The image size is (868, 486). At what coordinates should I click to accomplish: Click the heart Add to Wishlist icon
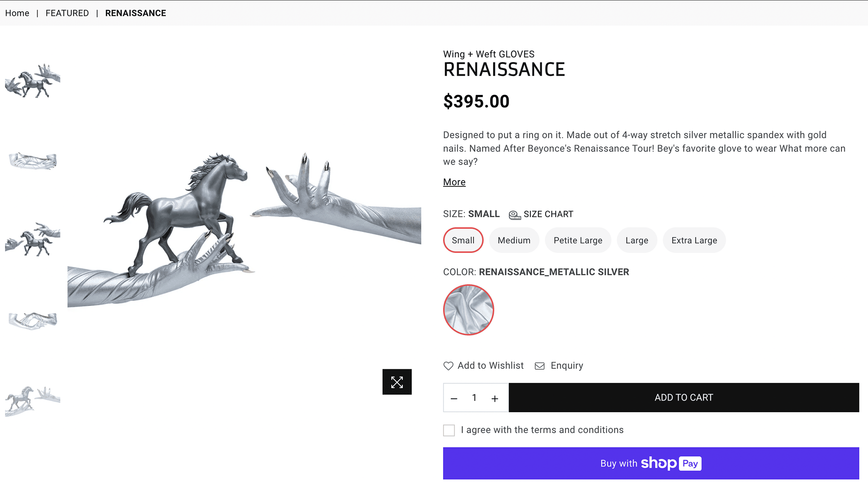(x=448, y=366)
